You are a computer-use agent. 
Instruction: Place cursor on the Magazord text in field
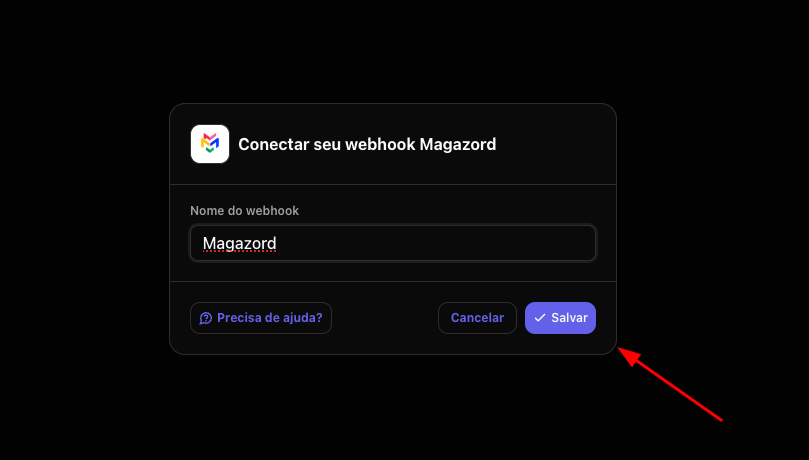point(239,243)
